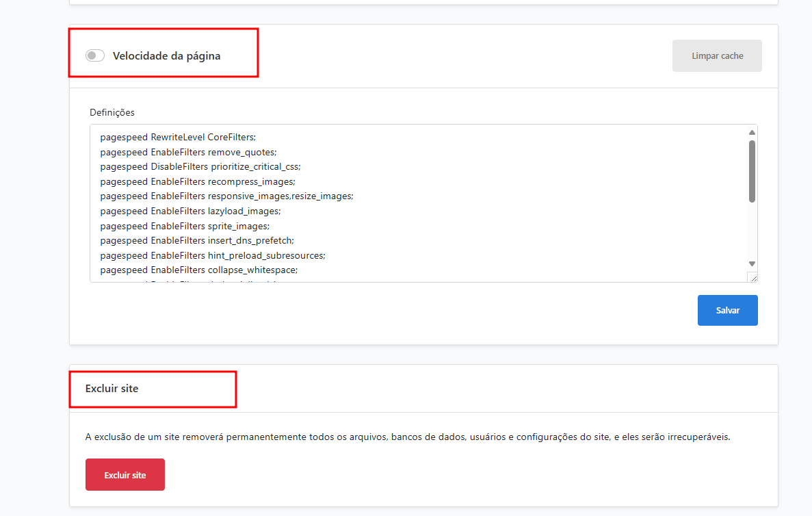The image size is (812, 516).
Task: Toggle the Velocidade da página switch
Action: [x=95, y=55]
